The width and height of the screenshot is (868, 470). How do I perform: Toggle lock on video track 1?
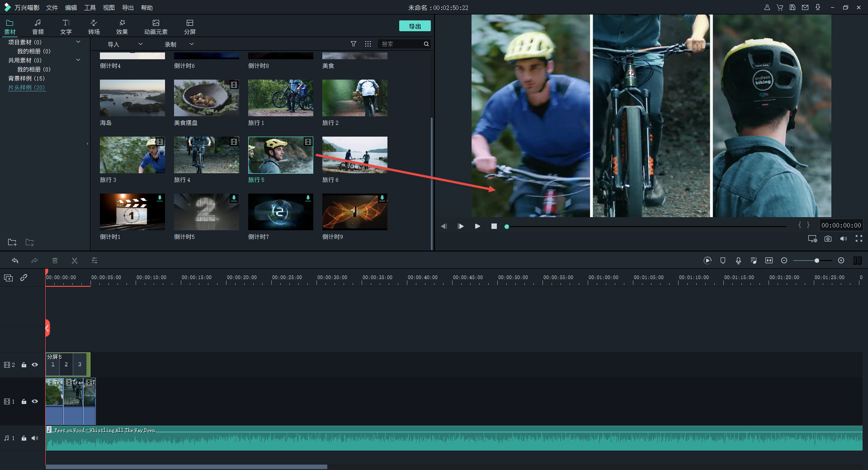pos(24,402)
